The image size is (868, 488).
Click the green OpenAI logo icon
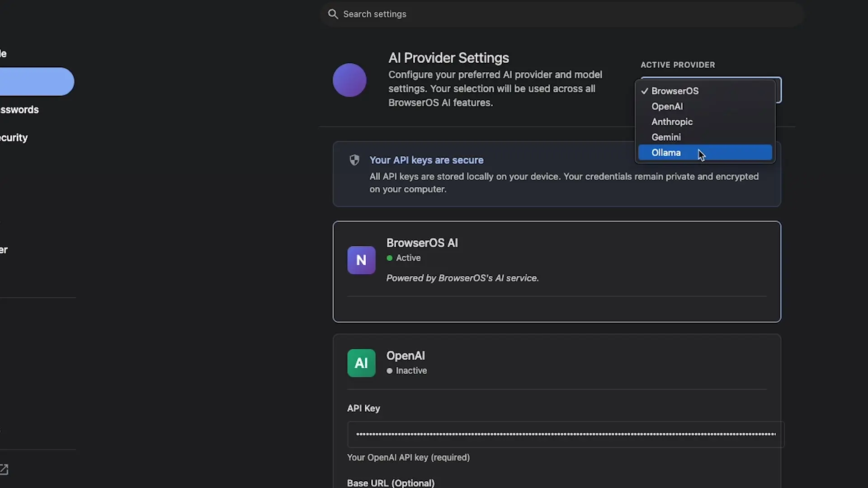[361, 363]
